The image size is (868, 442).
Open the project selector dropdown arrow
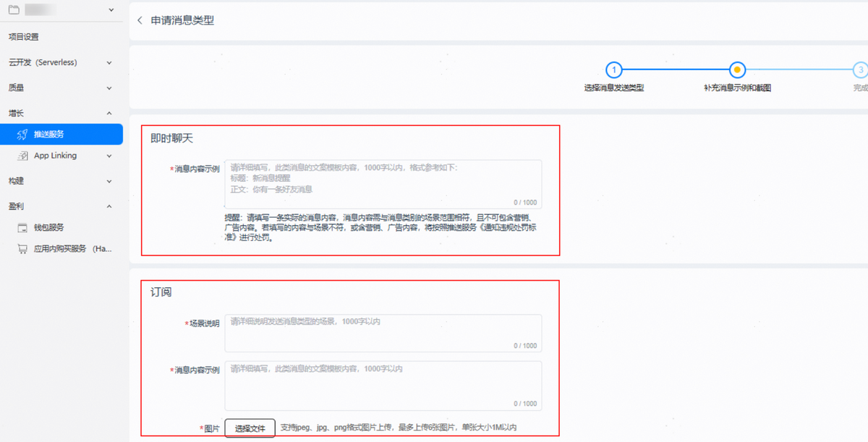click(110, 10)
